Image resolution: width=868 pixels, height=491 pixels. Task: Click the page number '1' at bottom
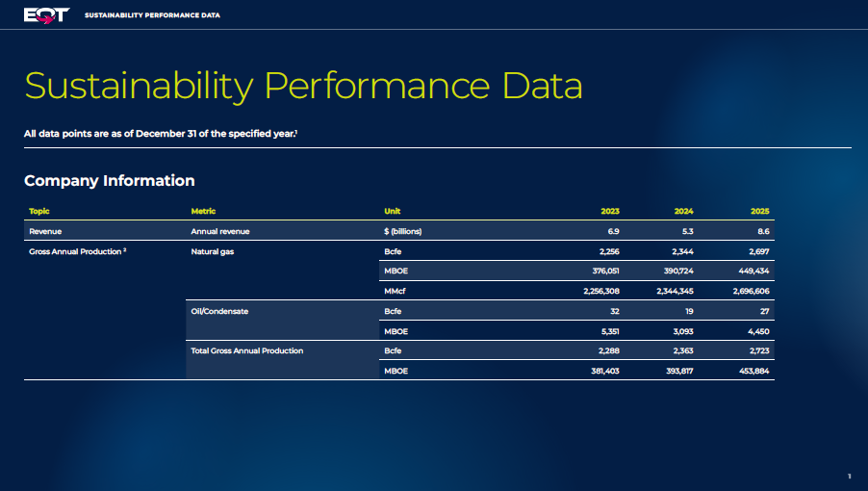[x=849, y=476]
